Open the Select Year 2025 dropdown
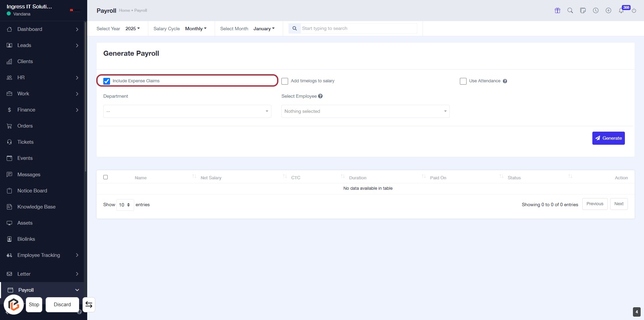644x320 pixels. pyautogui.click(x=132, y=29)
